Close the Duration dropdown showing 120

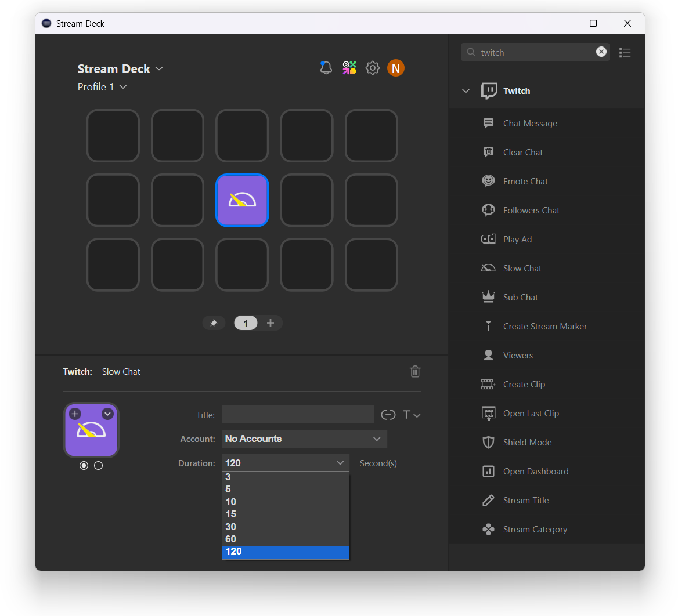point(286,463)
